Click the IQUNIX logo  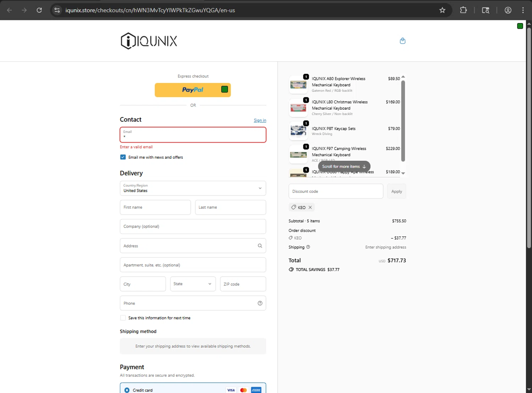coord(149,41)
